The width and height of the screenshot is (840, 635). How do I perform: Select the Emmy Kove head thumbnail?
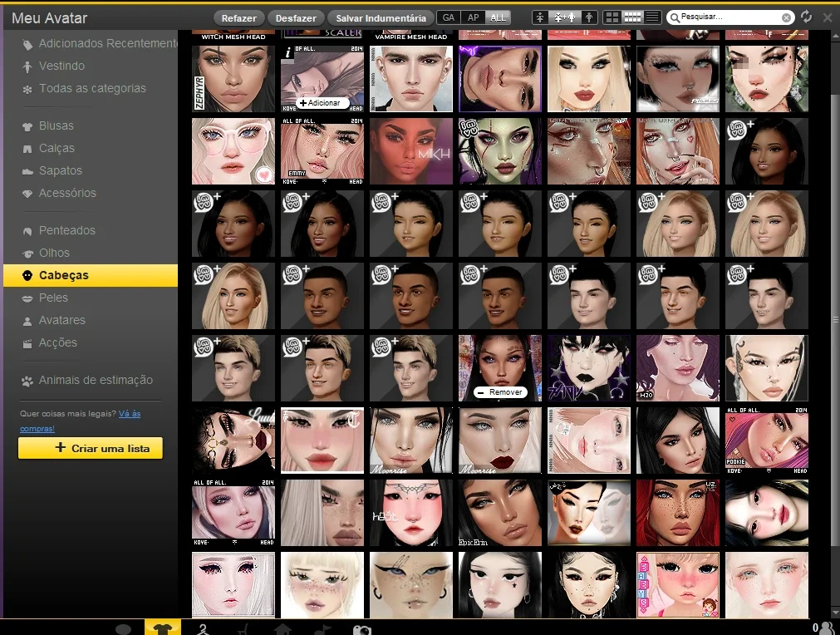(x=322, y=151)
